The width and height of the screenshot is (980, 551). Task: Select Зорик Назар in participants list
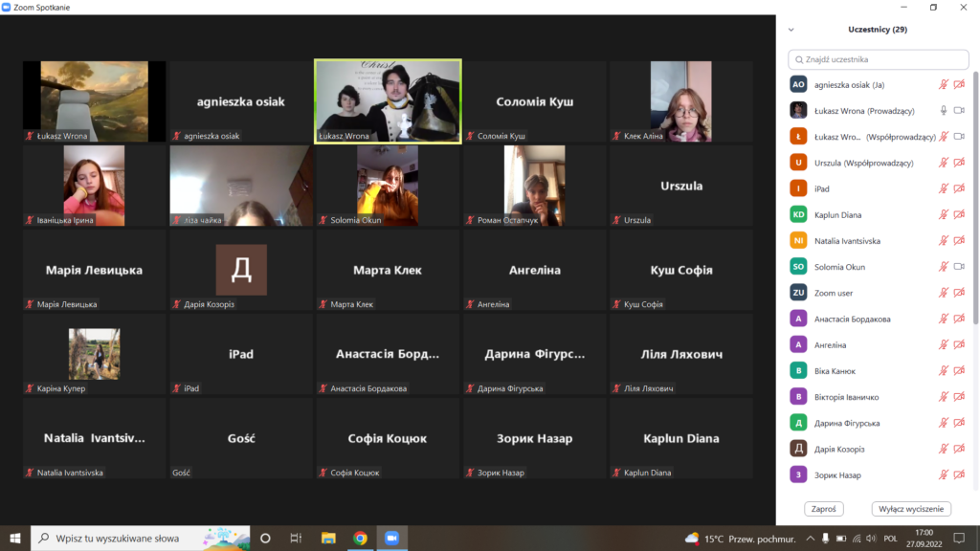click(837, 475)
